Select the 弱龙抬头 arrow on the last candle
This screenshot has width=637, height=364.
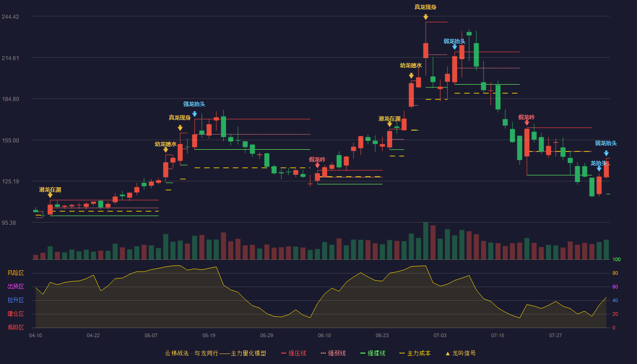pos(606,153)
